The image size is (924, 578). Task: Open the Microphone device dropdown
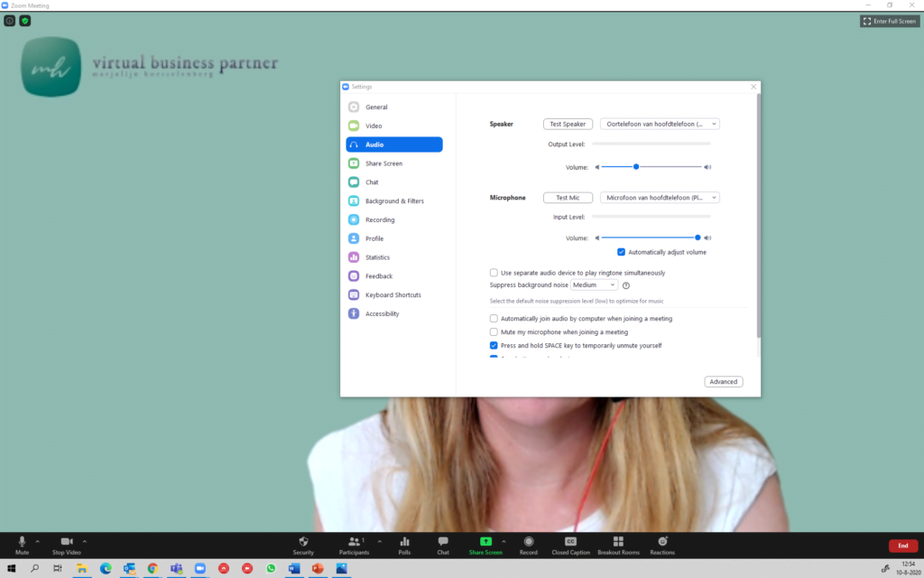[660, 198]
